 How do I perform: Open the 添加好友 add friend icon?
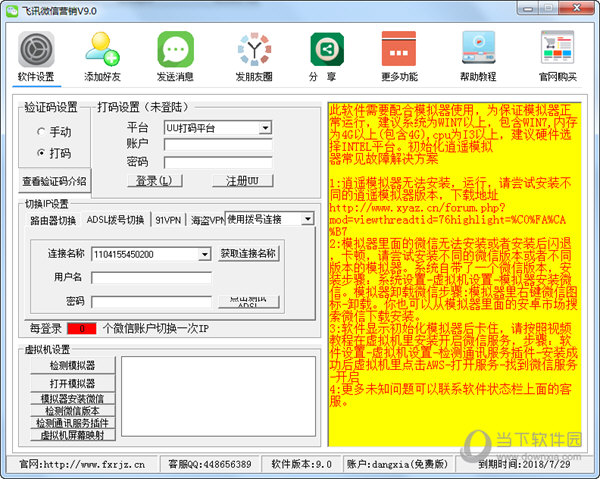click(102, 50)
